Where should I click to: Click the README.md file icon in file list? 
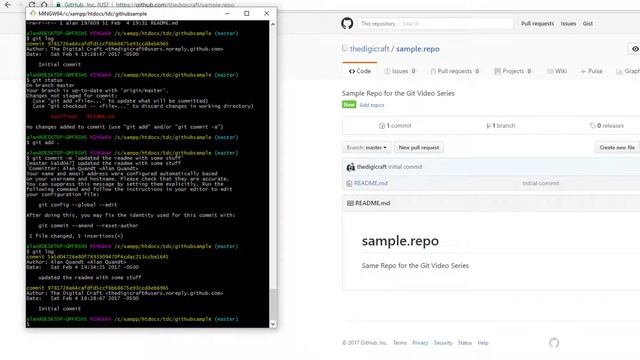click(349, 184)
